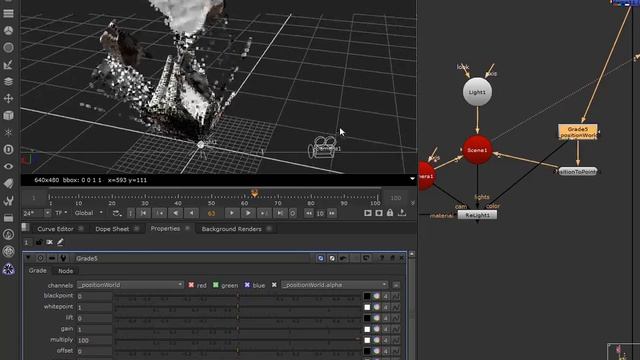
Task: Select the Properties tab
Action: [165, 229]
